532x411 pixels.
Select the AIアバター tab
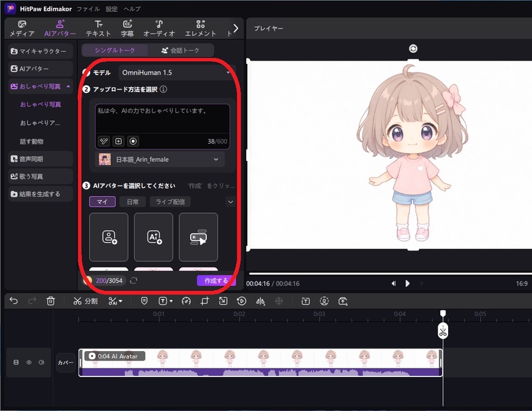pos(60,29)
